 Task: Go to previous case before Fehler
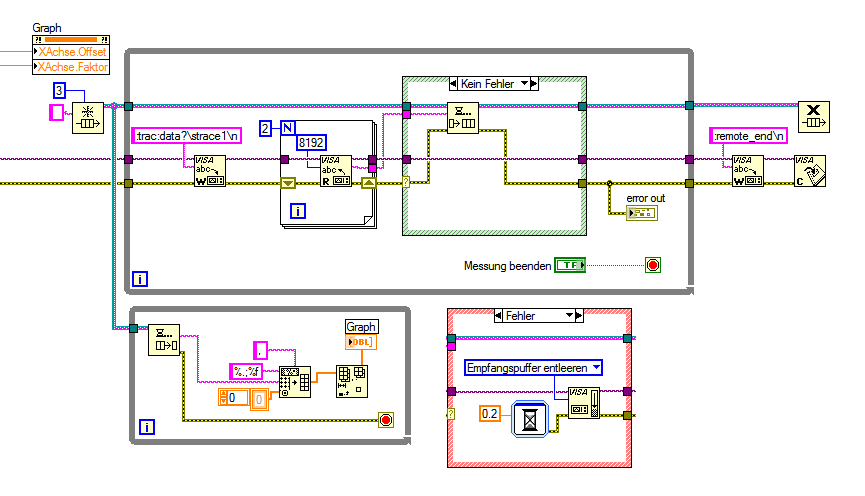(499, 316)
